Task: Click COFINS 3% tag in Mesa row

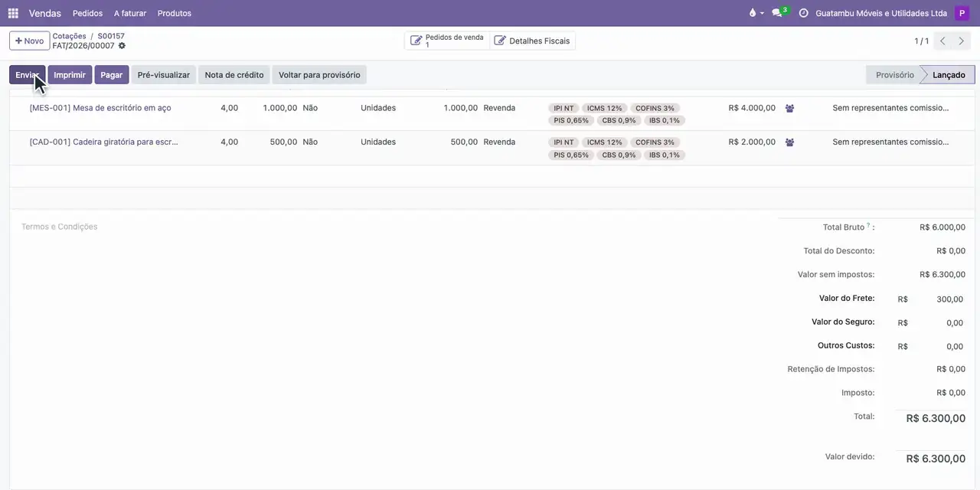Action: coord(655,109)
